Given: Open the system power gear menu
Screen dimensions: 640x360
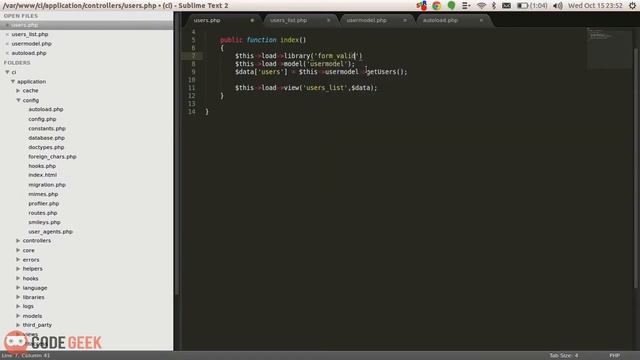Looking at the screenshot, I should coord(632,5).
